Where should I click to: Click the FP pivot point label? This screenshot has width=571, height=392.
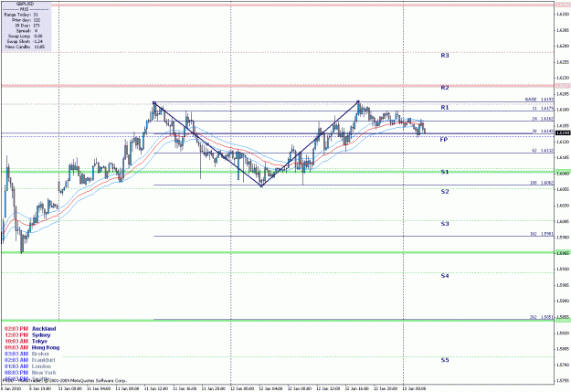[443, 140]
